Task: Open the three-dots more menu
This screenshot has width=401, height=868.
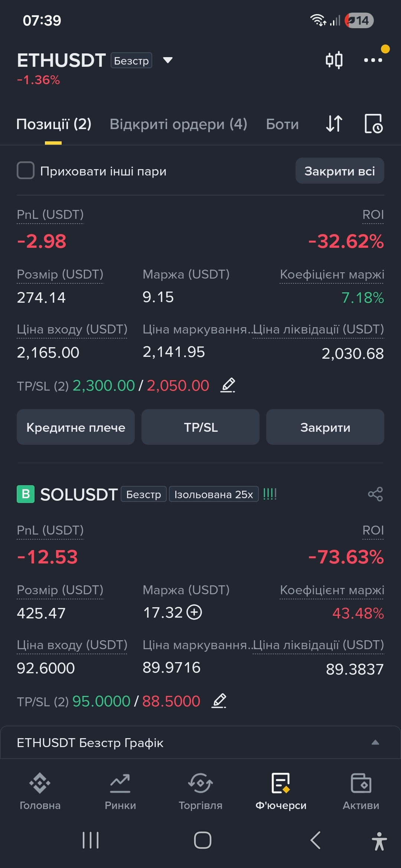Action: pos(373,60)
